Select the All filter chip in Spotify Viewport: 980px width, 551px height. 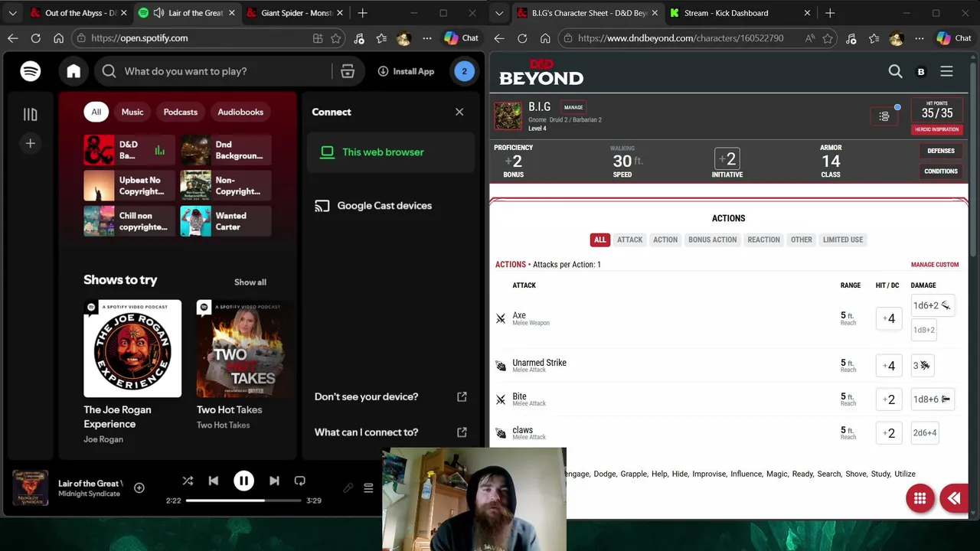point(96,112)
